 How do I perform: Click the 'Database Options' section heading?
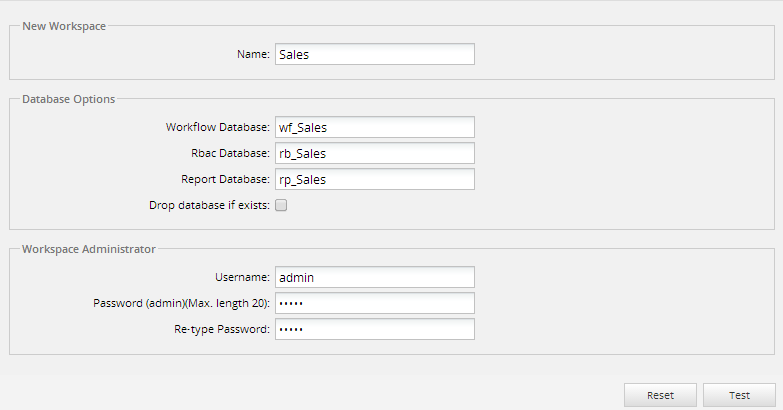tap(68, 99)
